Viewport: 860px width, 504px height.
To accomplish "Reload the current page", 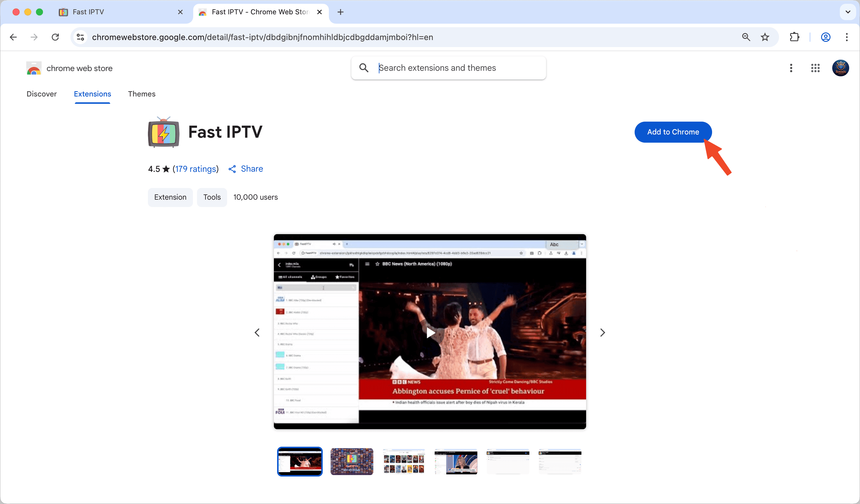I will (x=55, y=37).
